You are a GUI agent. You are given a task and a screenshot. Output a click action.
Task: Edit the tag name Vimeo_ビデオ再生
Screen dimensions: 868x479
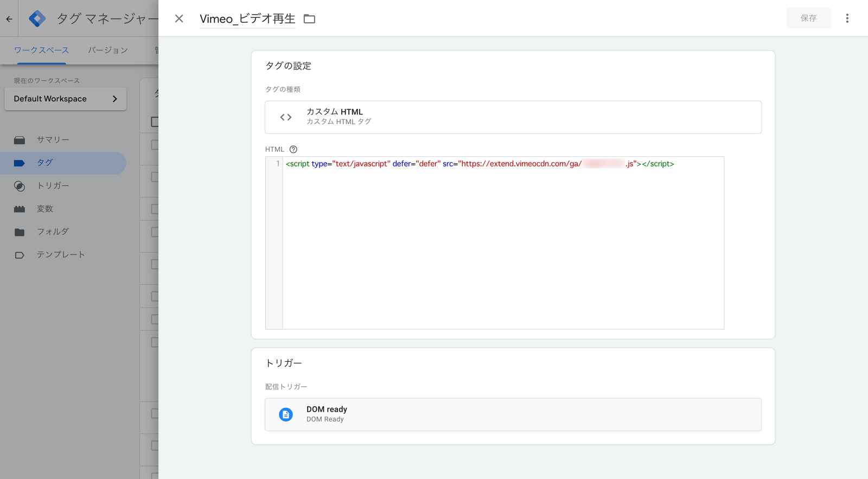tap(247, 19)
